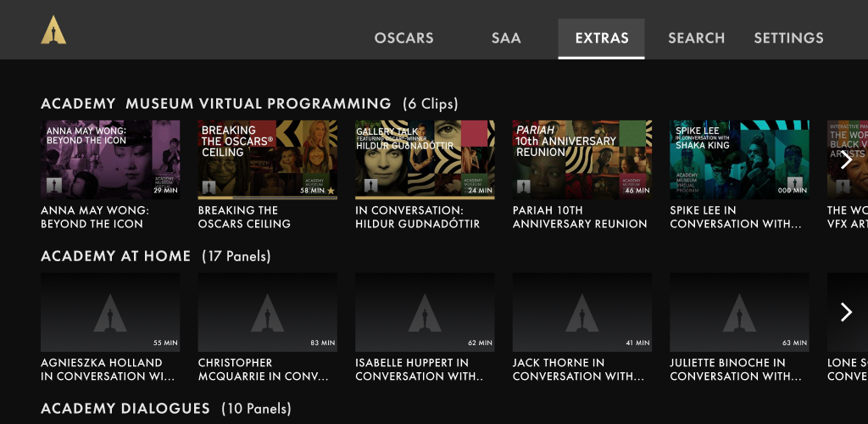868x424 pixels.
Task: Click Oscar statuette badge on Anna May Wong thumbnail
Action: pos(53,186)
